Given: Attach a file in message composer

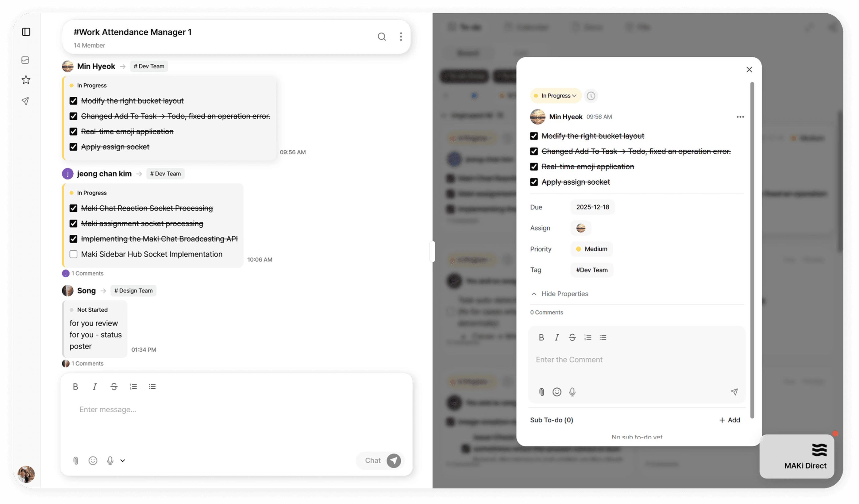Looking at the screenshot, I should (x=76, y=461).
